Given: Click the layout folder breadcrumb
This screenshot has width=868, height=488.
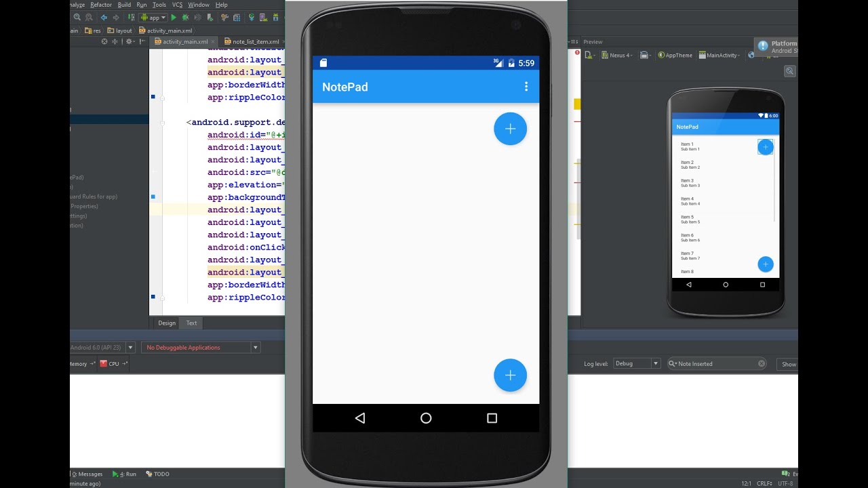Looking at the screenshot, I should click(x=119, y=30).
